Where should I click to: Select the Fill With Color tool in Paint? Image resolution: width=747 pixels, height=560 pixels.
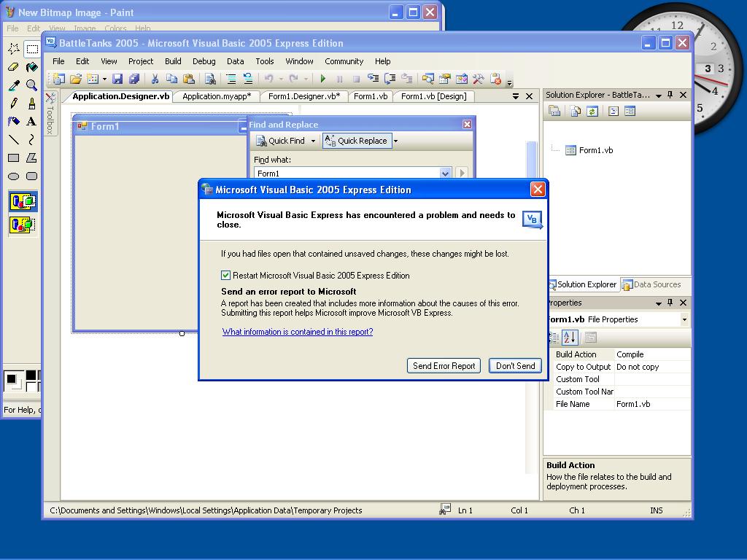32,66
